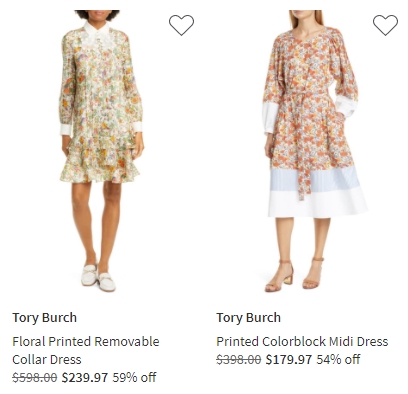Favorite the Floral Printed Removable Collar Dress
Screen dimensions: 408x394
(181, 25)
